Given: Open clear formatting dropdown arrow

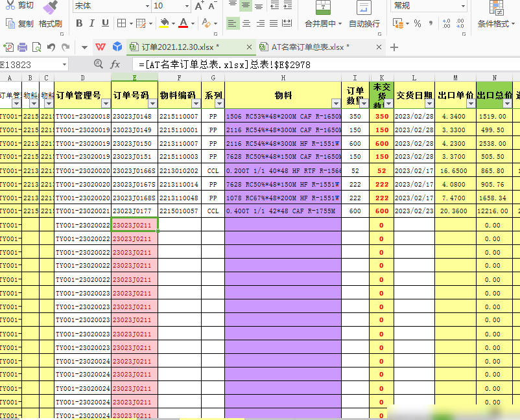Looking at the screenshot, I should 215,23.
